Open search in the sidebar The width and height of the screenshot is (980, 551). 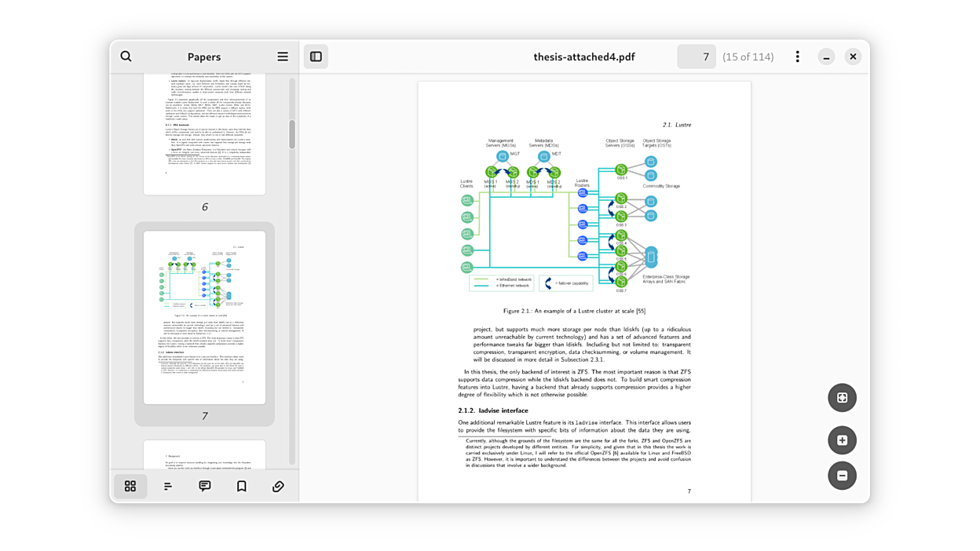126,57
